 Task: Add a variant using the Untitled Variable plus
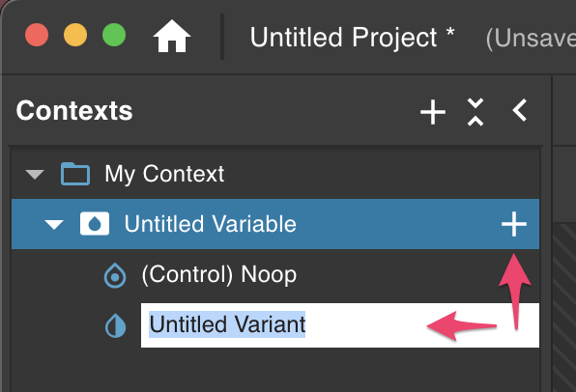[x=514, y=224]
